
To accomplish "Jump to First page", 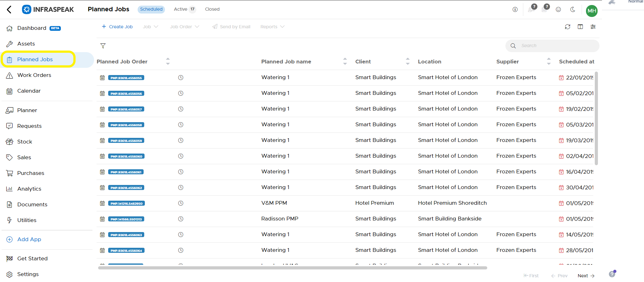I will coord(531,276).
